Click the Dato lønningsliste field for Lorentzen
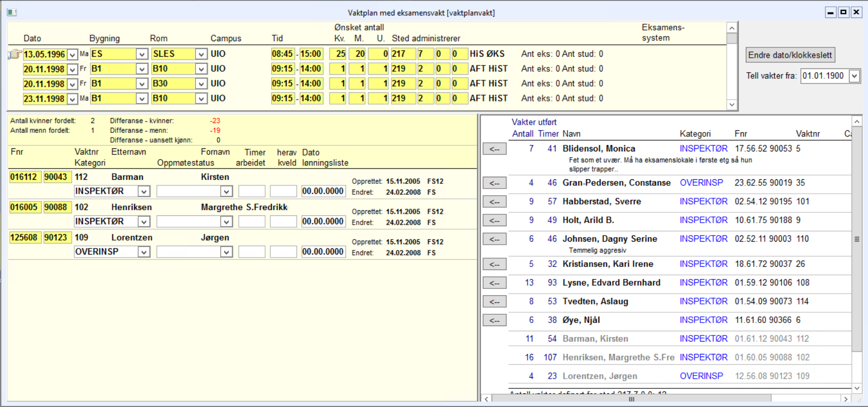The image size is (868, 407). coord(323,252)
